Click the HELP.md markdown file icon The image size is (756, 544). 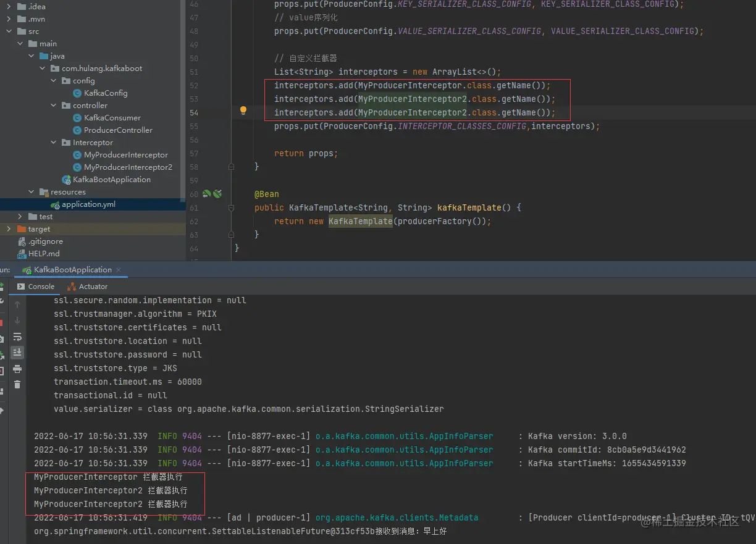22,254
